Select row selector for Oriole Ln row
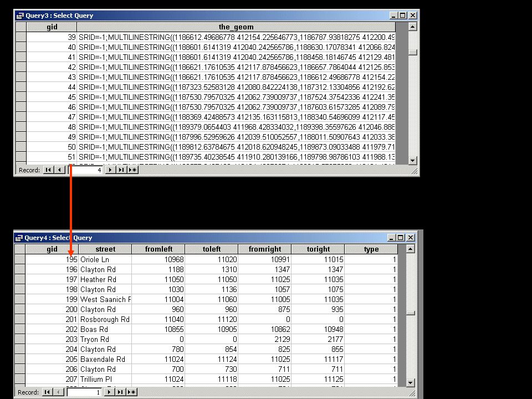This screenshot has height=399, width=532. (20, 259)
